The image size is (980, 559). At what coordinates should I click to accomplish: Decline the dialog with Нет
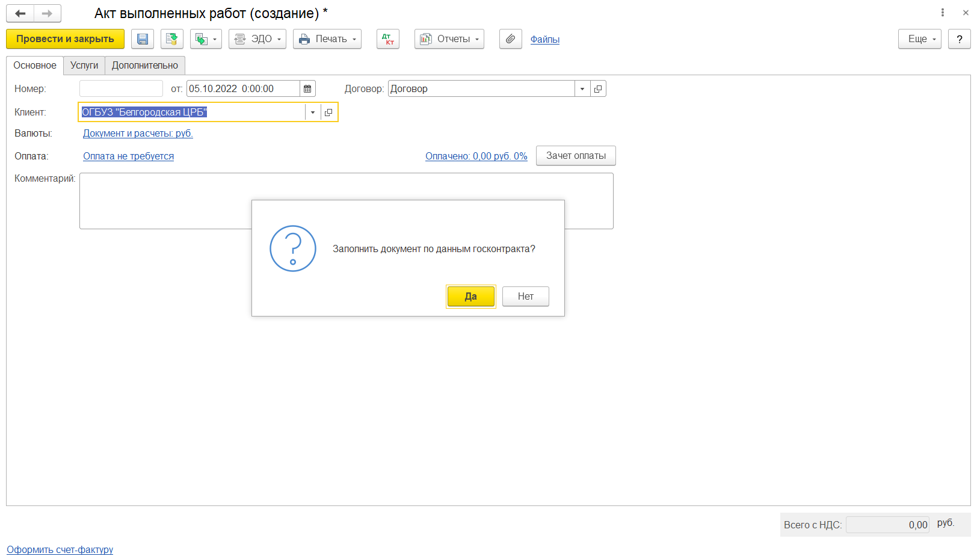click(x=526, y=297)
